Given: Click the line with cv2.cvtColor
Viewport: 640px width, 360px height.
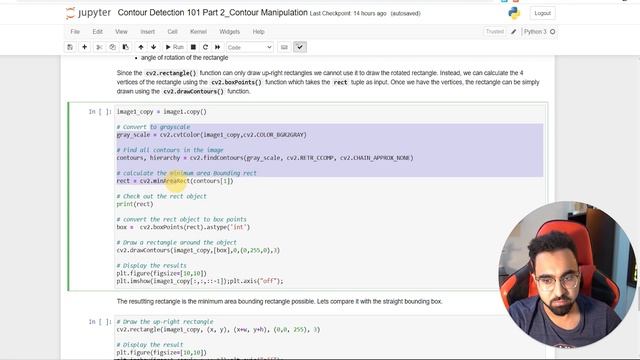Looking at the screenshot, I should [211, 135].
